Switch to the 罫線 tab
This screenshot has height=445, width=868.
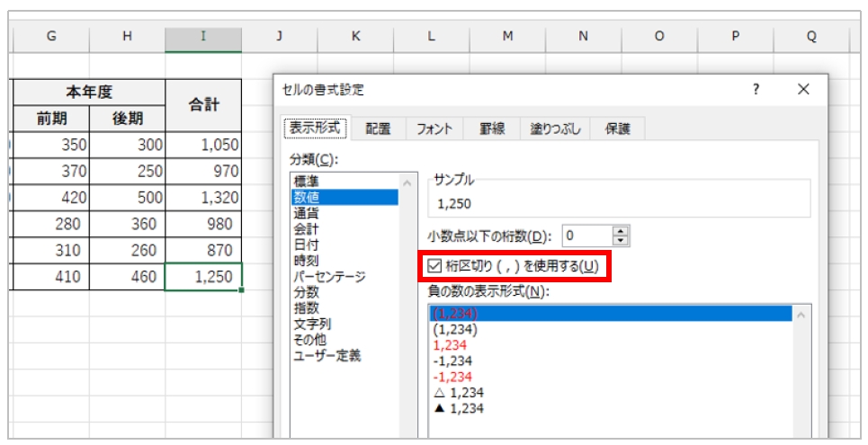coord(492,129)
